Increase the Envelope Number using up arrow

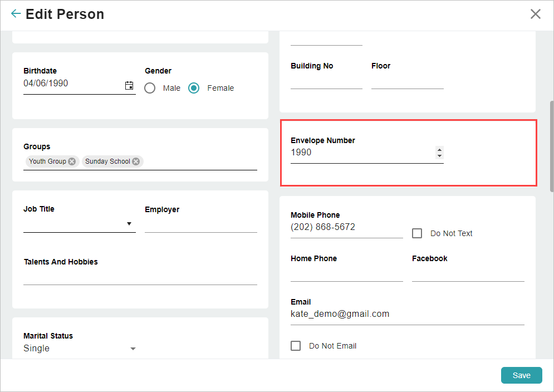click(x=439, y=149)
